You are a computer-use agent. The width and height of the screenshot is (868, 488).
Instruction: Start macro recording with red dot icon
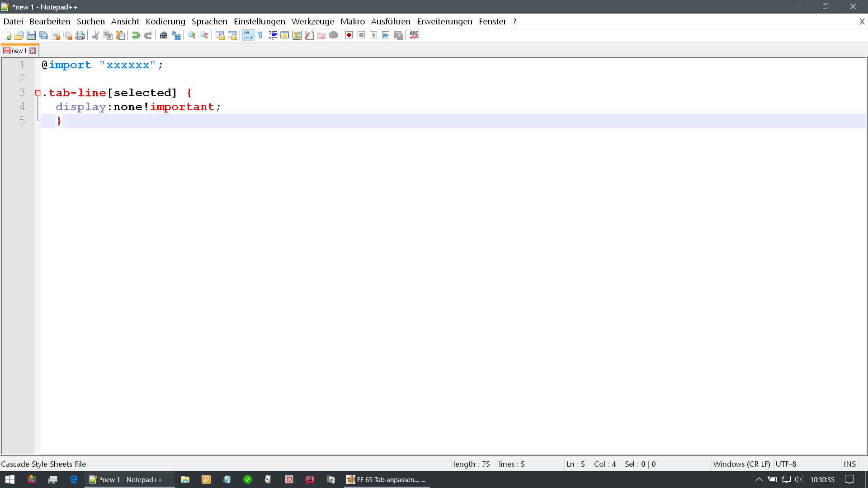349,35
